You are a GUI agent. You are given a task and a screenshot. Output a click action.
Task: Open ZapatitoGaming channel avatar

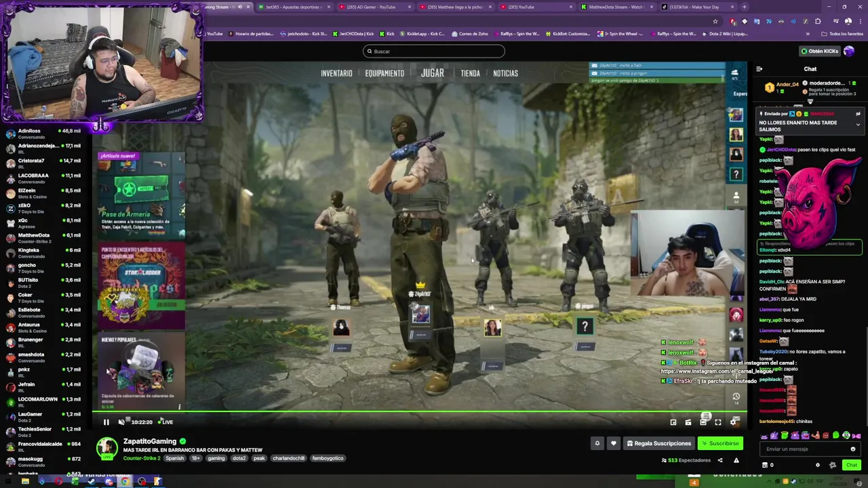tap(106, 448)
